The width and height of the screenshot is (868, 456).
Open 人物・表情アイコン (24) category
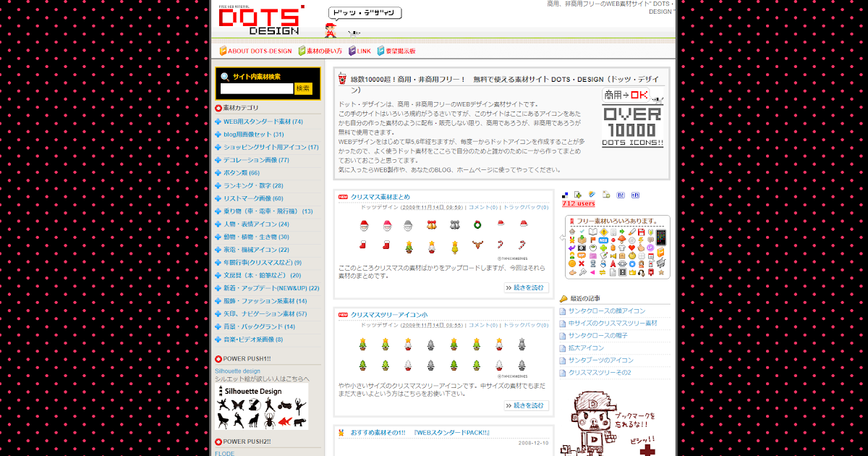pyautogui.click(x=256, y=224)
